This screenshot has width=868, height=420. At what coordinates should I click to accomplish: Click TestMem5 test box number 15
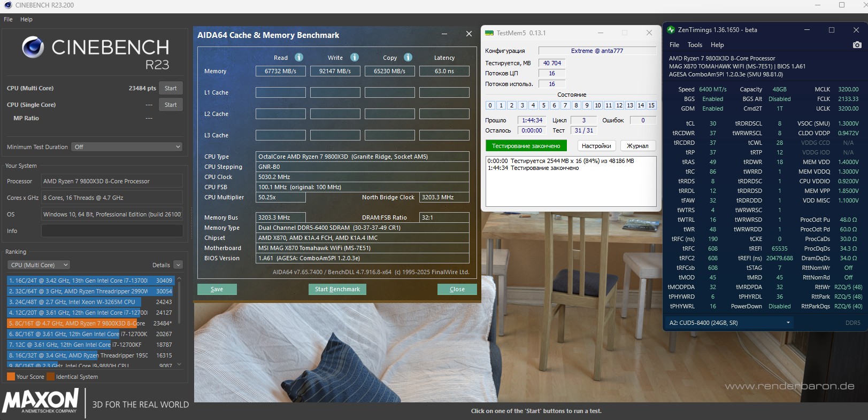point(651,105)
